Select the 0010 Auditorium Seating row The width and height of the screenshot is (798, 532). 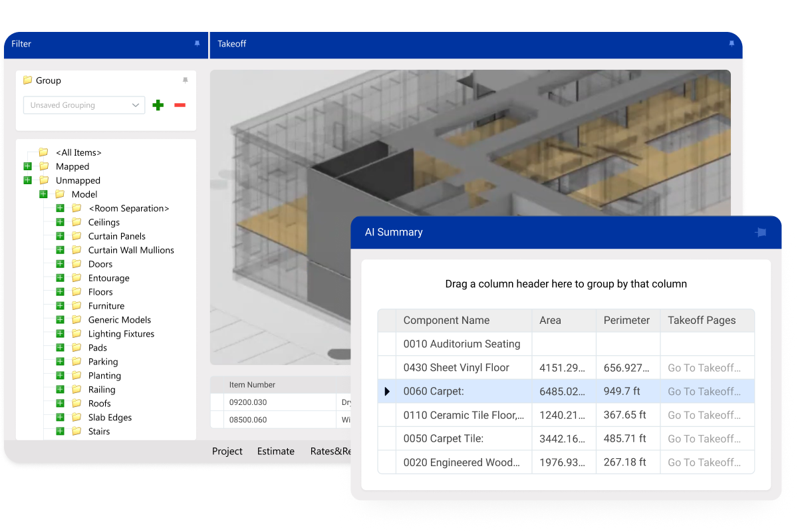(x=566, y=344)
